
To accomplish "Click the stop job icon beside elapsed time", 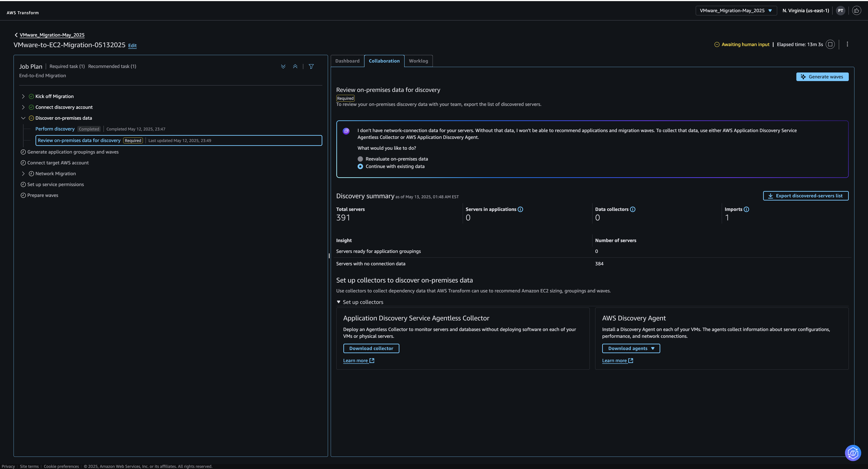I will click(830, 44).
